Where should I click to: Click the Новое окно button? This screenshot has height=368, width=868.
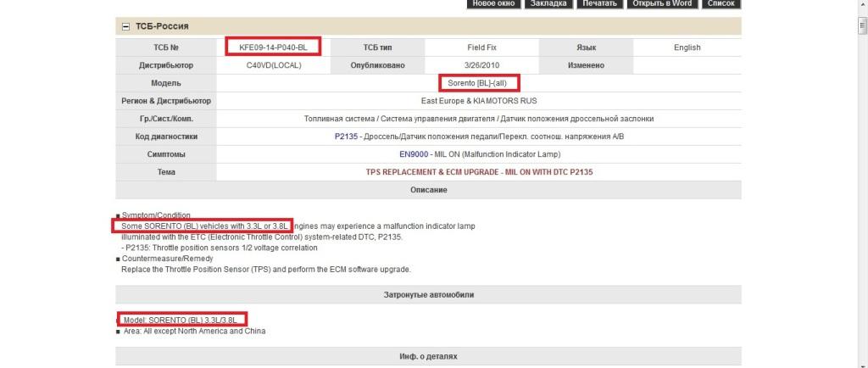pos(493,3)
